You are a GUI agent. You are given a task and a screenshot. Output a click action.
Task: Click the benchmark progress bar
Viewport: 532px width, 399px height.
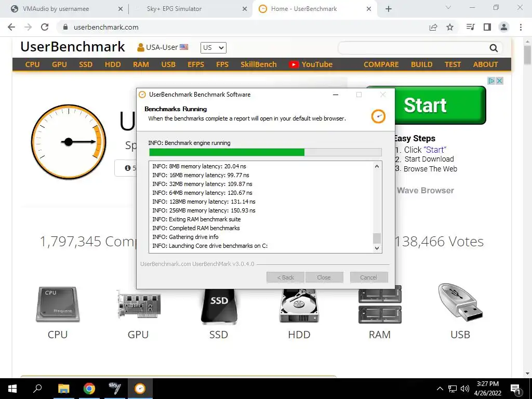tap(265, 152)
